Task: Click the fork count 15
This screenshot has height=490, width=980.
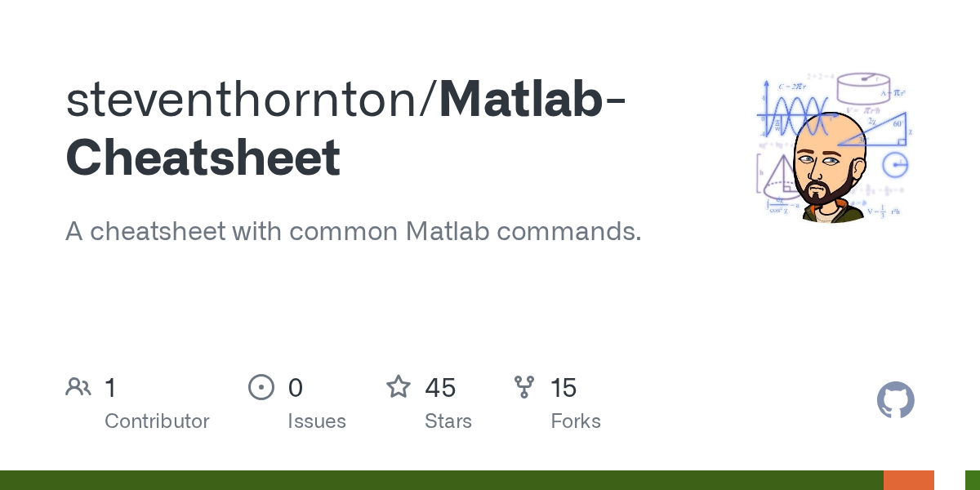Action: [563, 387]
